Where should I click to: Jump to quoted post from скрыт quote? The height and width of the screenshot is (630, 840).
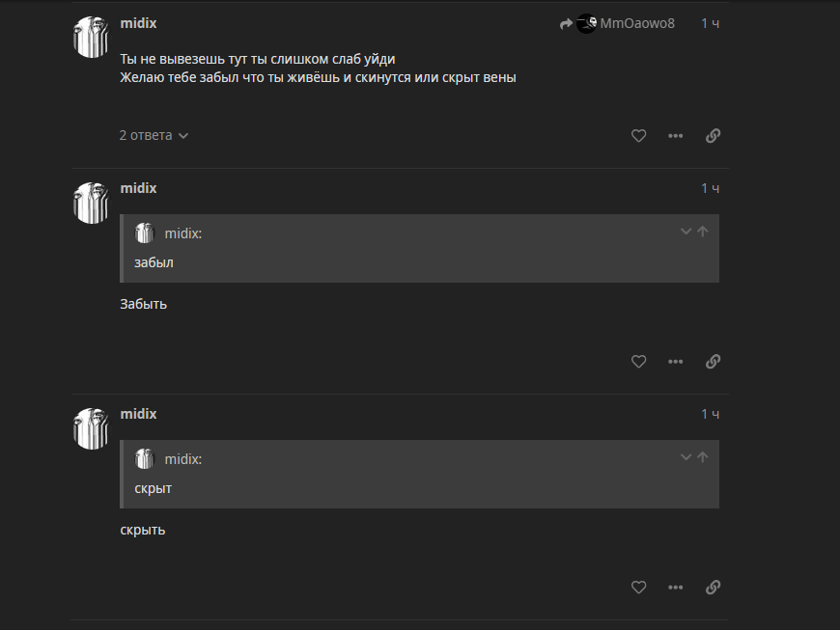702,457
